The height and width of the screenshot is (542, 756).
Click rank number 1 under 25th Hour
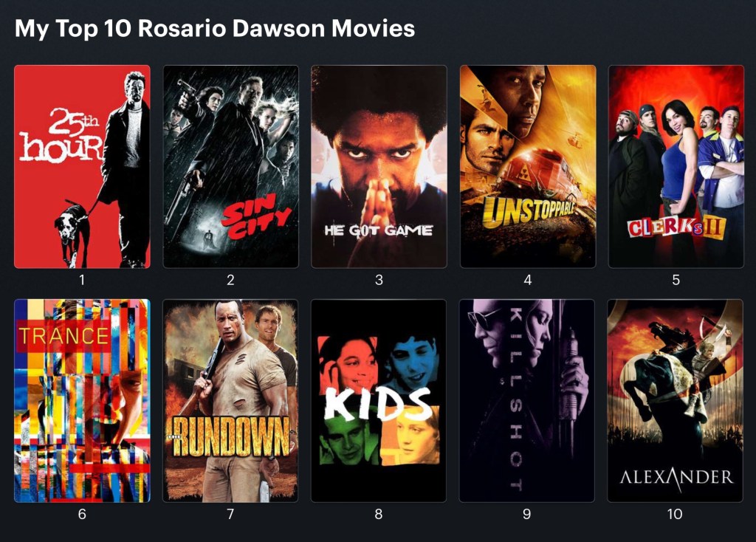tap(82, 280)
